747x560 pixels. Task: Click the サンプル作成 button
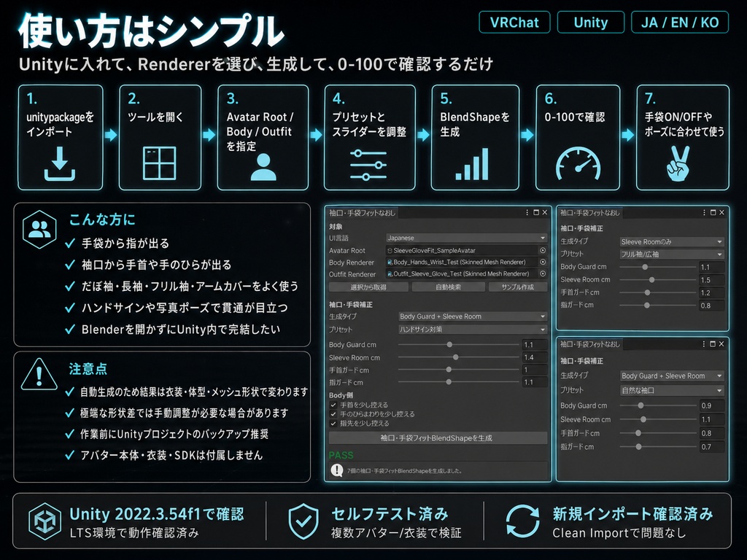pyautogui.click(x=518, y=287)
